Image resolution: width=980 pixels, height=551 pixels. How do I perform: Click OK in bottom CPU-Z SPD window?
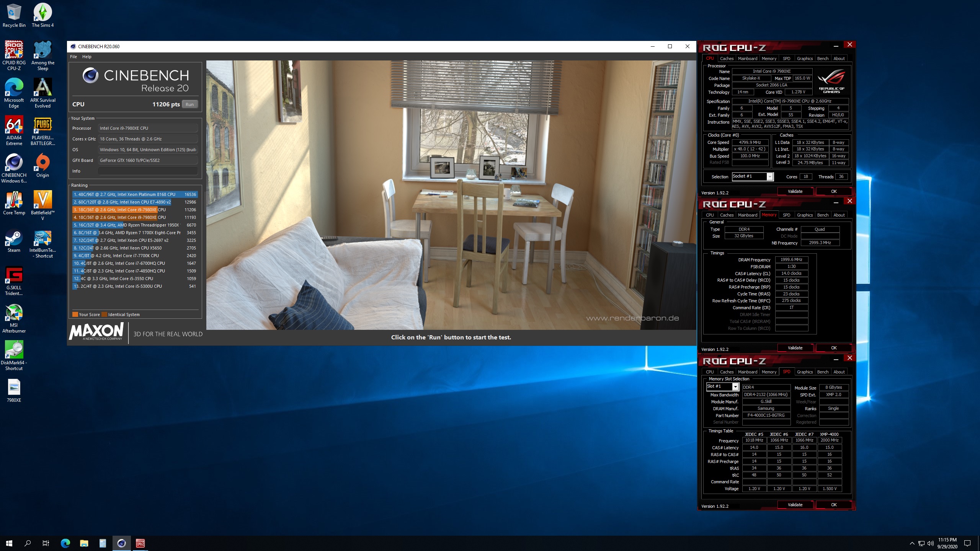point(834,505)
